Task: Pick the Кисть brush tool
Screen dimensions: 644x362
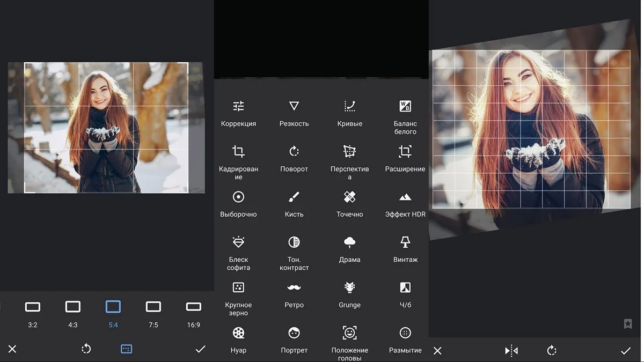Action: pyautogui.click(x=294, y=204)
